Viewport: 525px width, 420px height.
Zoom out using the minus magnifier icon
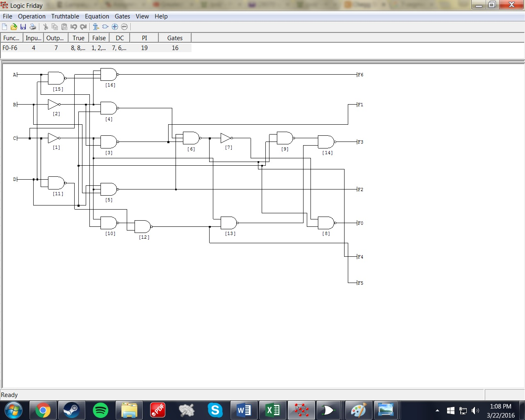[124, 27]
